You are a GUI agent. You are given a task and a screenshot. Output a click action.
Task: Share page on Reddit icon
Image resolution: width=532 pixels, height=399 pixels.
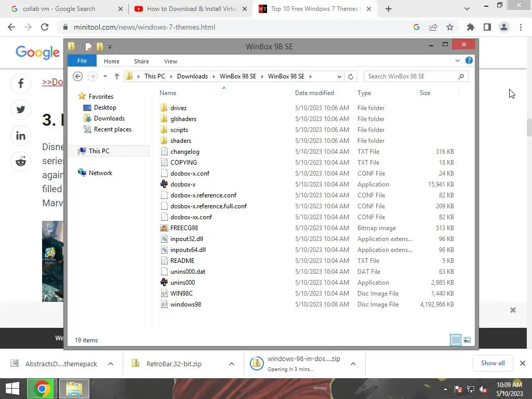tap(21, 162)
